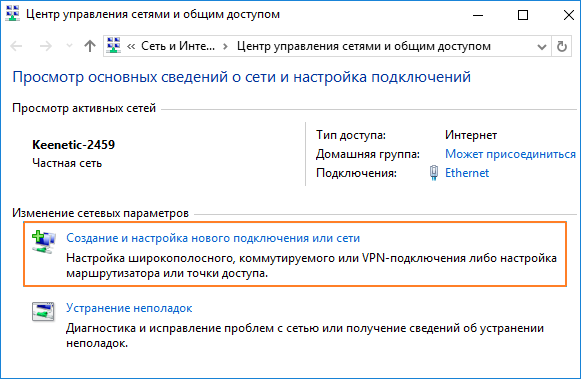Click the Forward navigation arrow
Image resolution: width=581 pixels, height=379 pixels.
[x=46, y=46]
